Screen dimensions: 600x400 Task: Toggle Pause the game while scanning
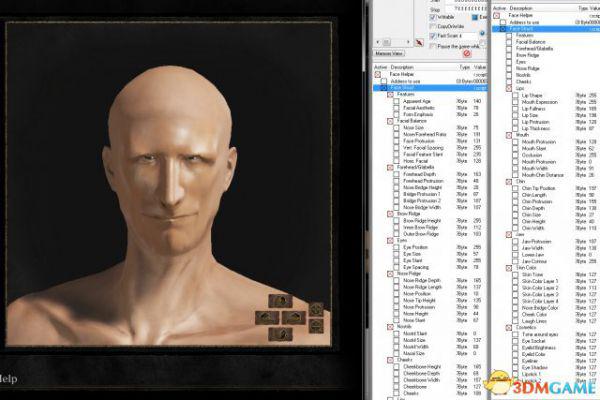[x=433, y=46]
